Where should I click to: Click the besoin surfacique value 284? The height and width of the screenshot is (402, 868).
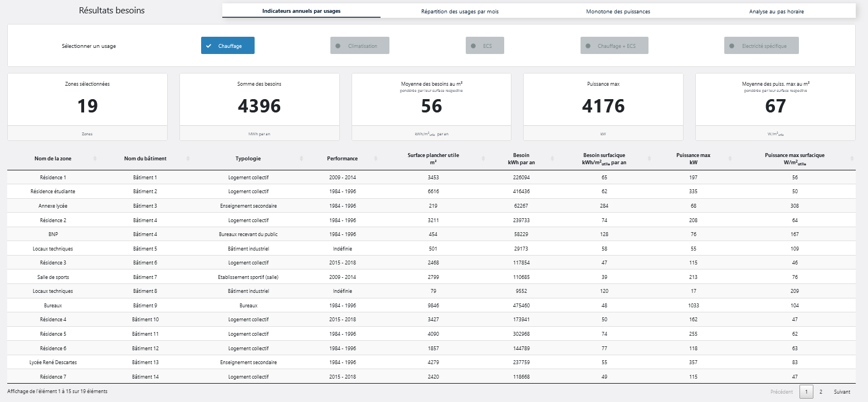click(x=604, y=206)
